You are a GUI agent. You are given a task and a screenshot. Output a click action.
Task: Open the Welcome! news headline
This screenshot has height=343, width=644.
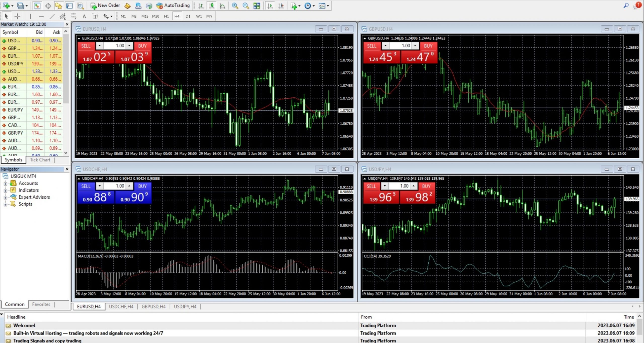click(24, 325)
